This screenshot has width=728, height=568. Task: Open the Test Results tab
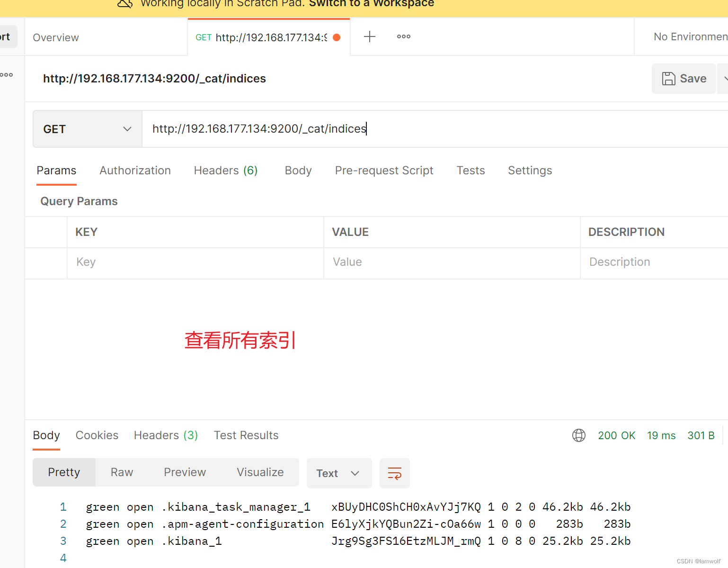(246, 435)
